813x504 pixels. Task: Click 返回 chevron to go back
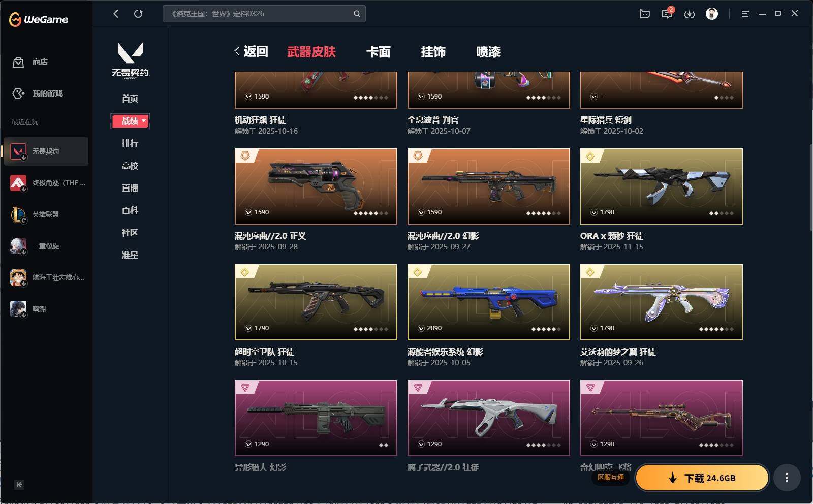[x=251, y=51]
